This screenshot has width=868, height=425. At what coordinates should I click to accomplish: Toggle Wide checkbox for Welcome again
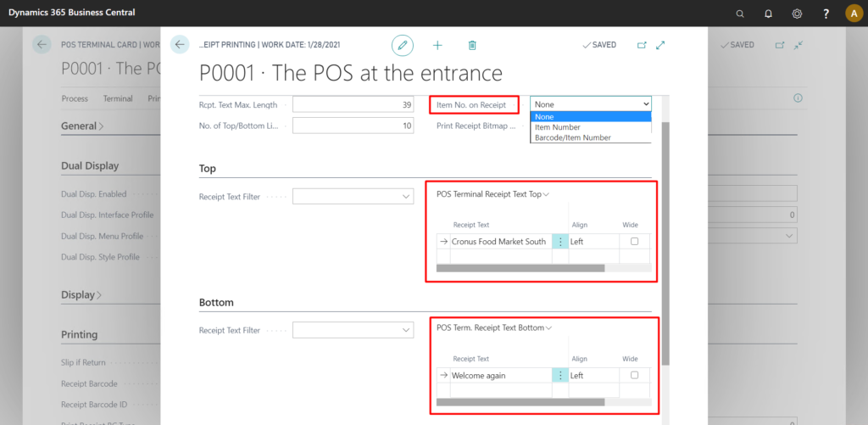[634, 375]
